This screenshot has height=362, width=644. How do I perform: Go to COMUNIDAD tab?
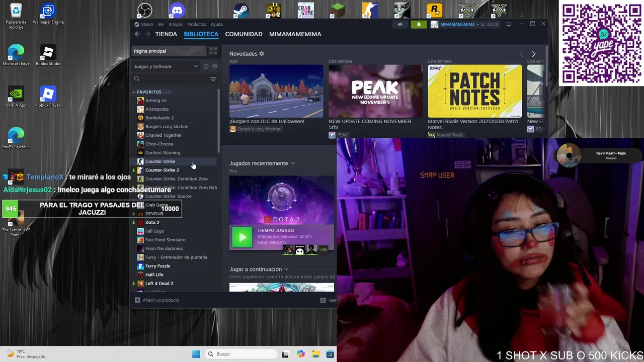(244, 34)
